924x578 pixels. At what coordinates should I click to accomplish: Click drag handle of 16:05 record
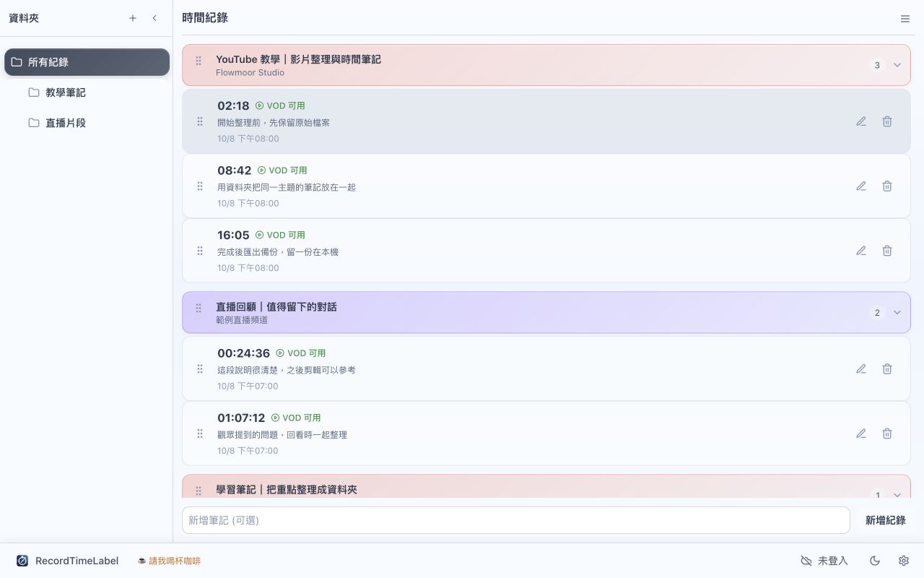pos(200,251)
